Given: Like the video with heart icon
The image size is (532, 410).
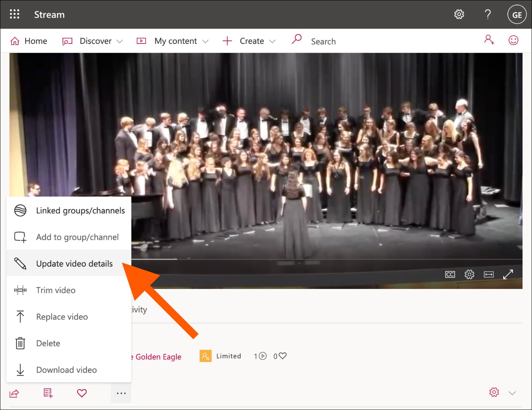Looking at the screenshot, I should (x=82, y=393).
